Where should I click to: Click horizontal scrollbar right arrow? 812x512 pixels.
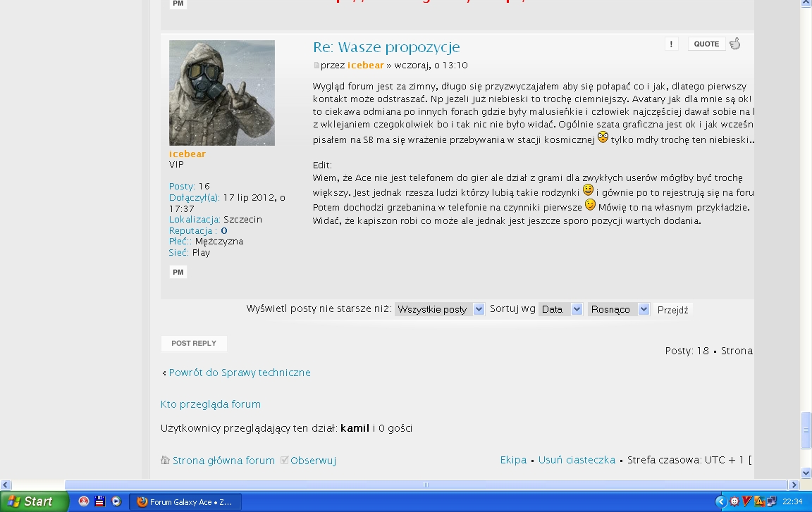(x=794, y=485)
